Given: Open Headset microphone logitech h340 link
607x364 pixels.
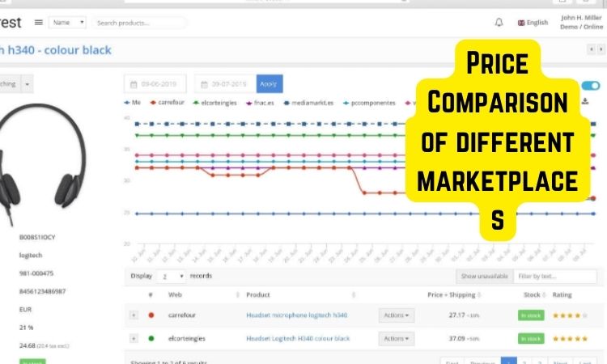Looking at the screenshot, I should (297, 315).
